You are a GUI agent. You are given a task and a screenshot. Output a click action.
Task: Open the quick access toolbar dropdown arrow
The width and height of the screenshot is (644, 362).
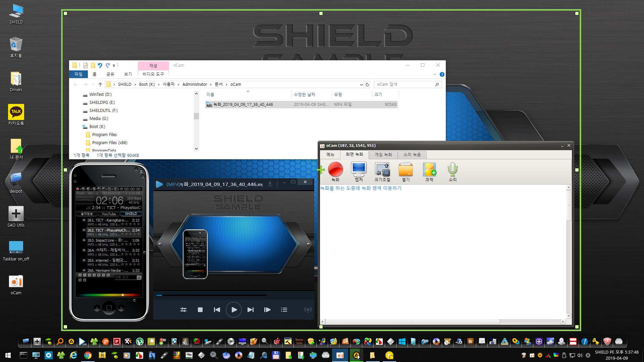(x=114, y=66)
